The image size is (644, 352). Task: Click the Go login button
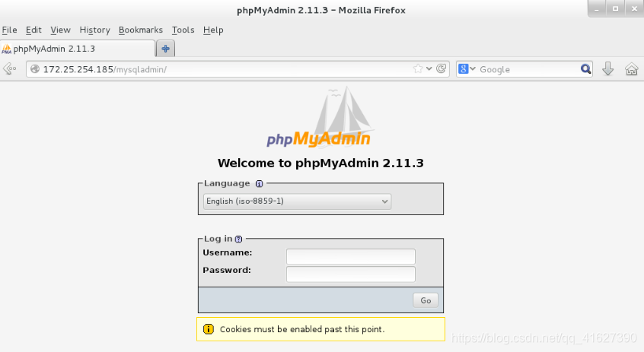tap(426, 300)
